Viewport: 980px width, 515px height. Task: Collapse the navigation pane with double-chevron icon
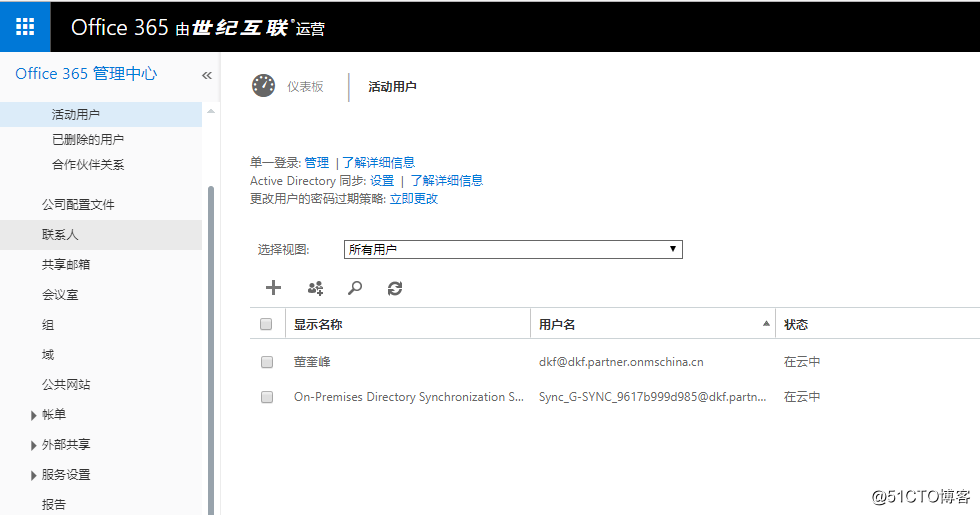pyautogui.click(x=207, y=76)
